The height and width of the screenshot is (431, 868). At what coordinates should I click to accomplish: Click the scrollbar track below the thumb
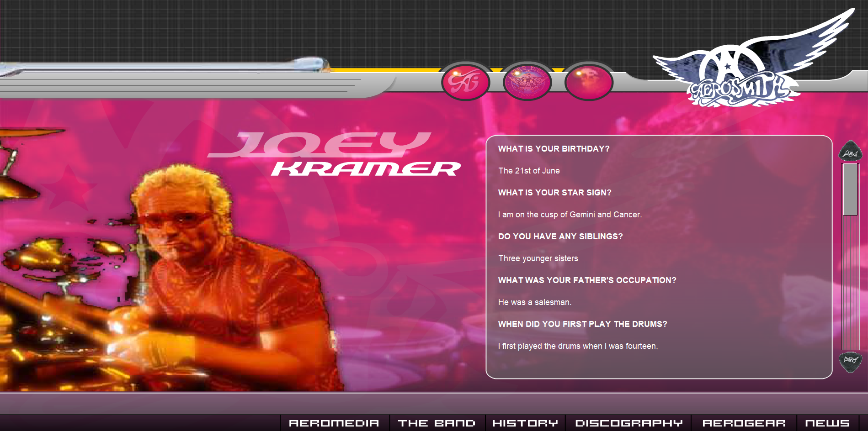tap(850, 282)
